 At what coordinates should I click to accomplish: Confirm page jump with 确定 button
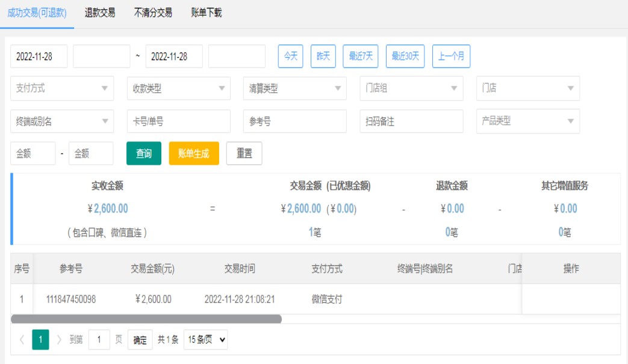click(140, 340)
